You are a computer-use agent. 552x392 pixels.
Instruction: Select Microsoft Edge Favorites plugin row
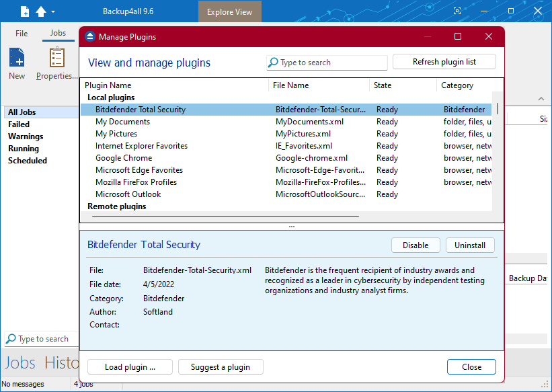click(x=286, y=170)
